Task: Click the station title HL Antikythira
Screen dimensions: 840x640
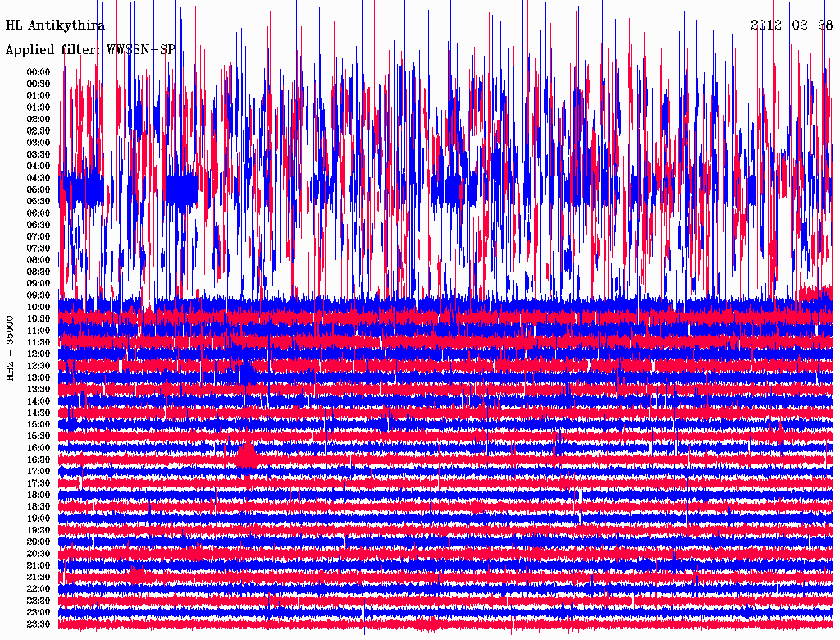Action: (x=55, y=25)
